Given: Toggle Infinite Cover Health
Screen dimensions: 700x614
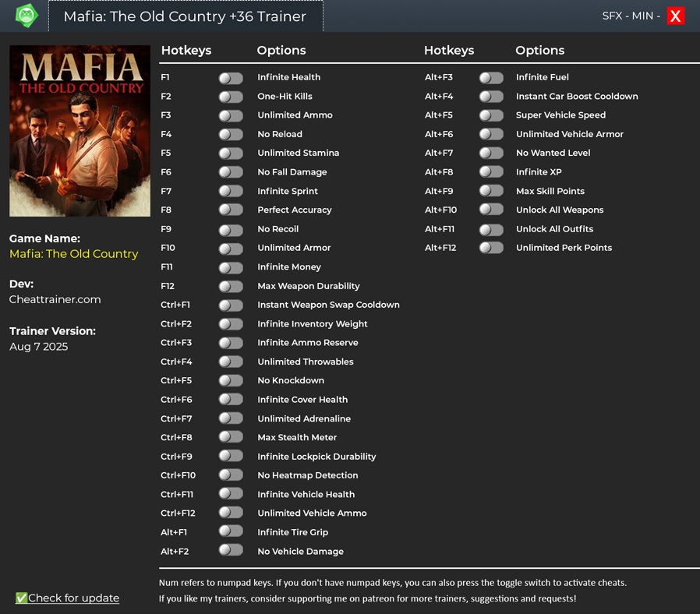Looking at the screenshot, I should point(231,399).
